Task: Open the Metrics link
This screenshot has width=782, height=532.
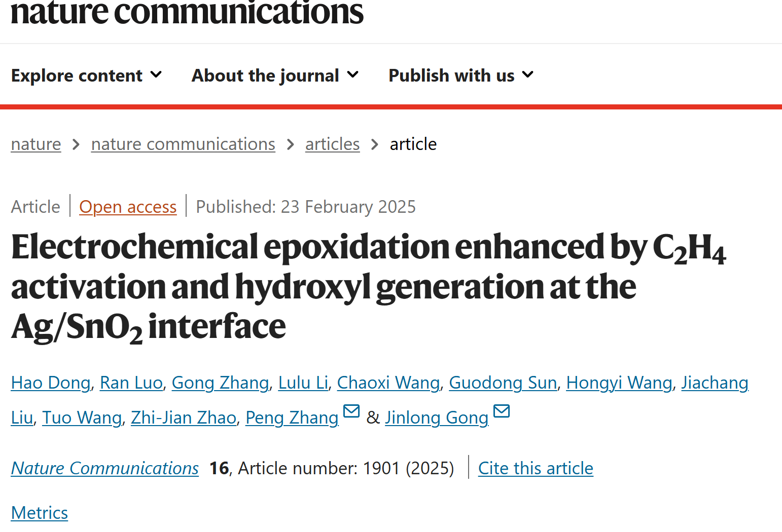Action: [40, 513]
